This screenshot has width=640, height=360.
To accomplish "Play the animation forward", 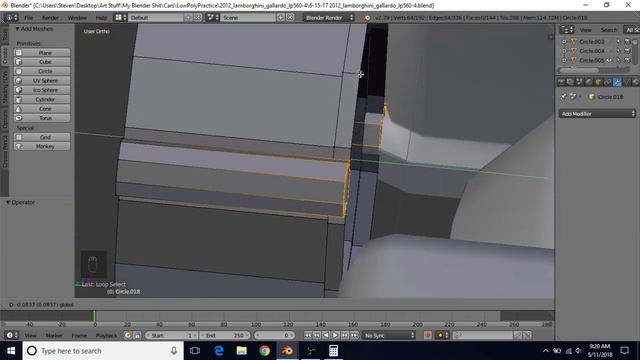I will point(335,335).
